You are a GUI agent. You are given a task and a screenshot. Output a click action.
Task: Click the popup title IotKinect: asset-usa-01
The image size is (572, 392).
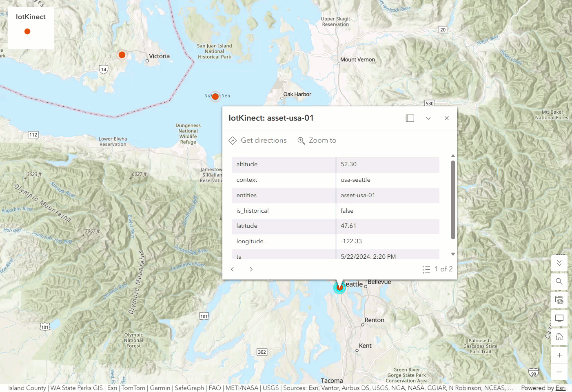pyautogui.click(x=271, y=118)
